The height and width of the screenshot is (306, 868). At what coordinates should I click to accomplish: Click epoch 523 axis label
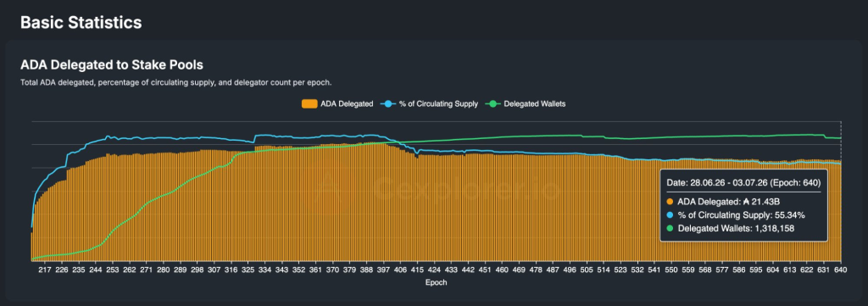[x=620, y=270]
